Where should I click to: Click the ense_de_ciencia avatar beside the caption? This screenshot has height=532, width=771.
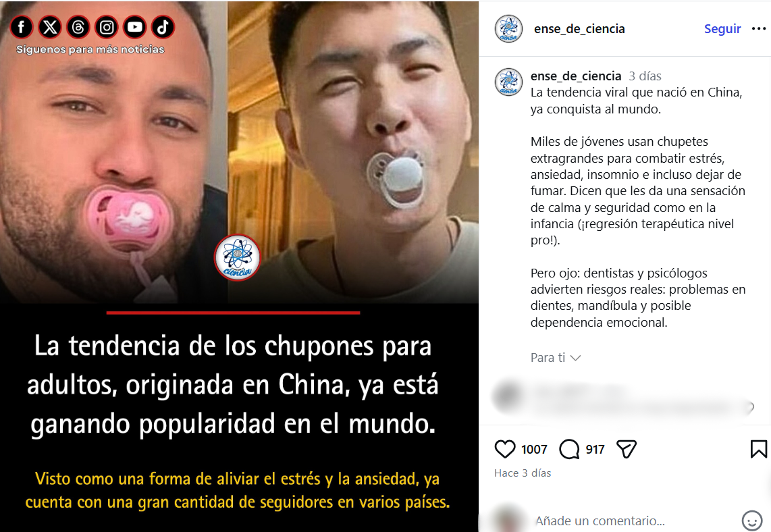click(x=508, y=82)
